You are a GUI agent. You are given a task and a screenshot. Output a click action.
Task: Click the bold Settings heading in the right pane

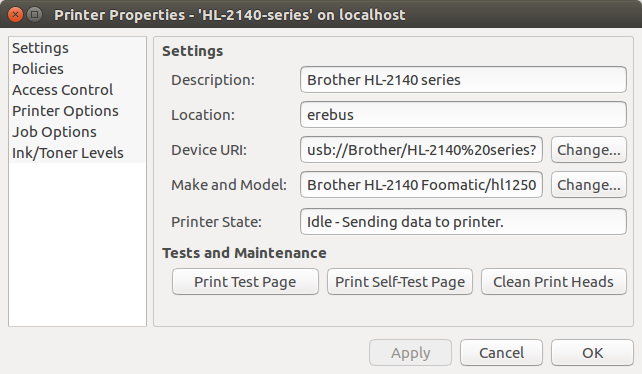coord(192,51)
